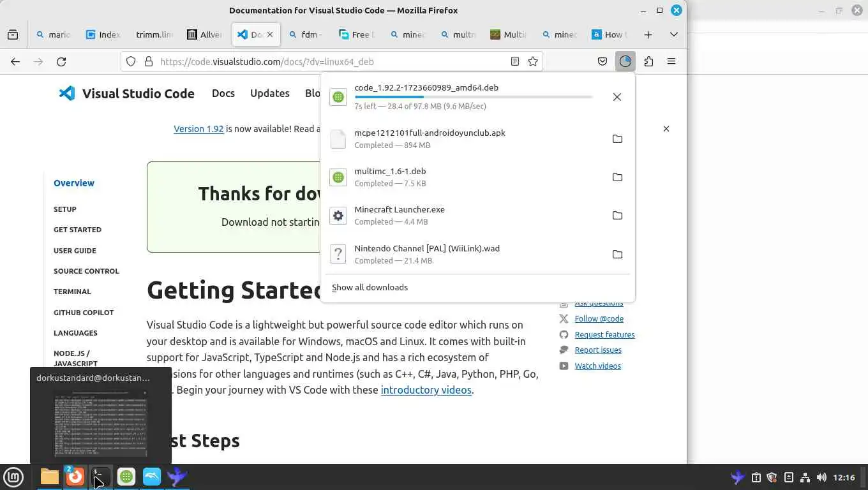Click the tracking protection shield icon
This screenshot has height=490, width=868.
coord(131,61)
